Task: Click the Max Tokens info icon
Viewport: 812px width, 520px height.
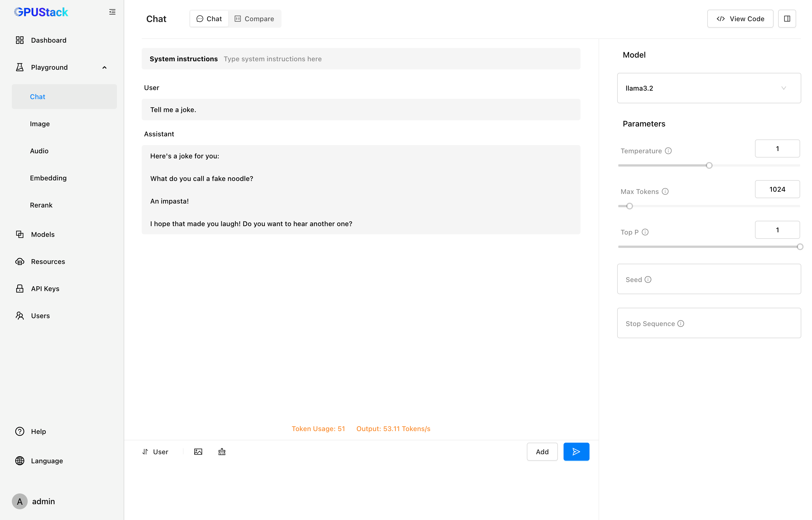Action: click(x=665, y=191)
